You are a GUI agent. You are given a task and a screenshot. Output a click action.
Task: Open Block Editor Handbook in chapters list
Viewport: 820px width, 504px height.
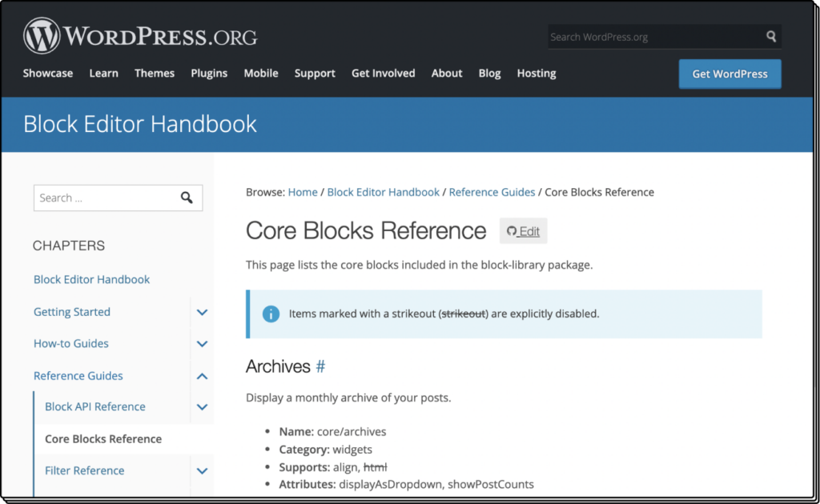(91, 279)
